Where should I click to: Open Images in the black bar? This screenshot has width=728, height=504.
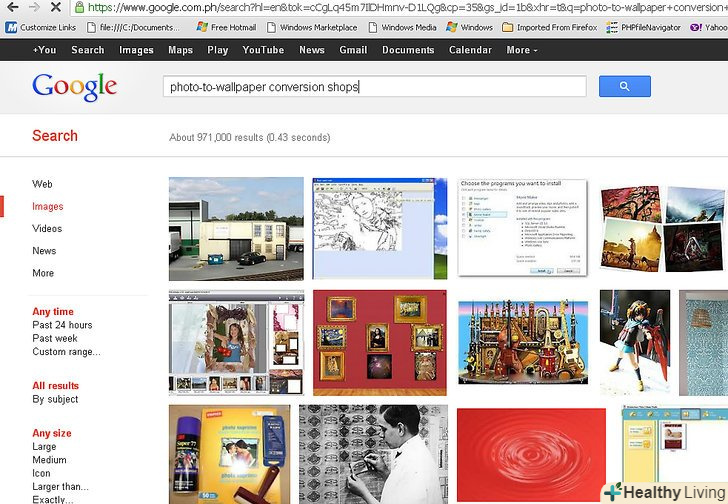[136, 50]
